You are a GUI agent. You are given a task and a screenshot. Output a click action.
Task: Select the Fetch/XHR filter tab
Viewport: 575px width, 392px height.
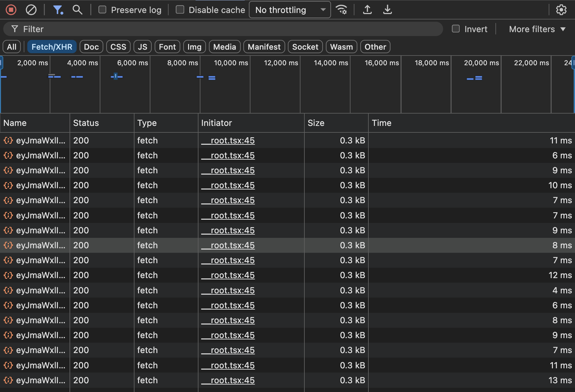click(52, 47)
